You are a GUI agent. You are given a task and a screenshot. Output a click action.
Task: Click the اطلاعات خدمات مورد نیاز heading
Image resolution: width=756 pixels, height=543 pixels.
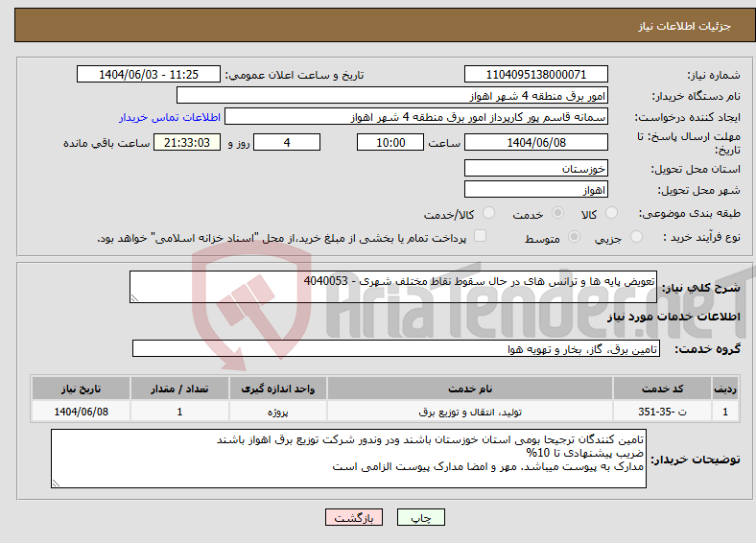pos(673,317)
